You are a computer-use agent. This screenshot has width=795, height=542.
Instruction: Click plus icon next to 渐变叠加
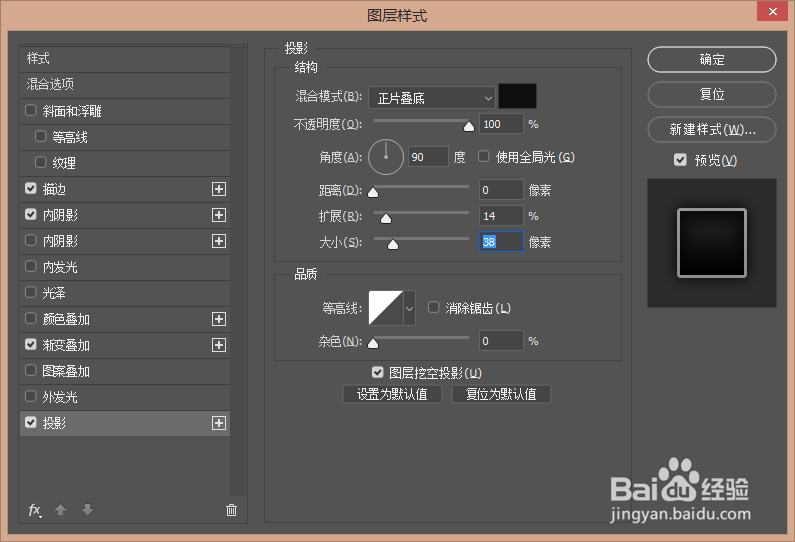point(219,345)
